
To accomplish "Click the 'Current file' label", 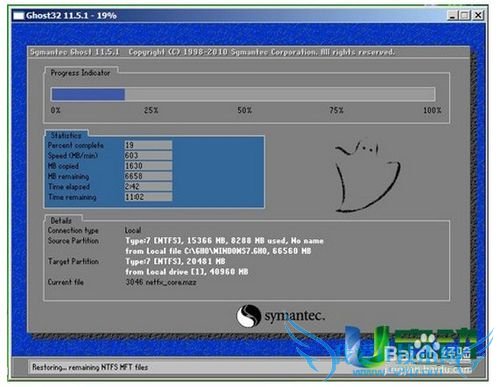I will [x=66, y=282].
